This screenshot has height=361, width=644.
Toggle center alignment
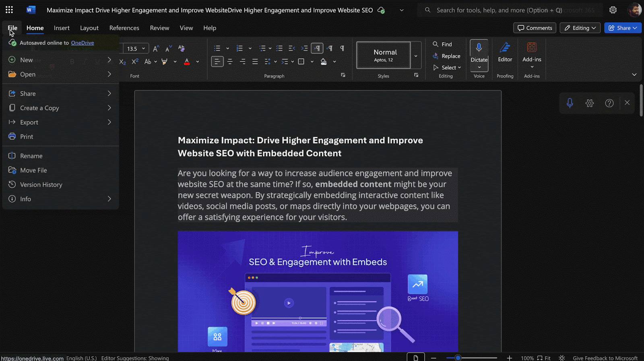click(230, 62)
